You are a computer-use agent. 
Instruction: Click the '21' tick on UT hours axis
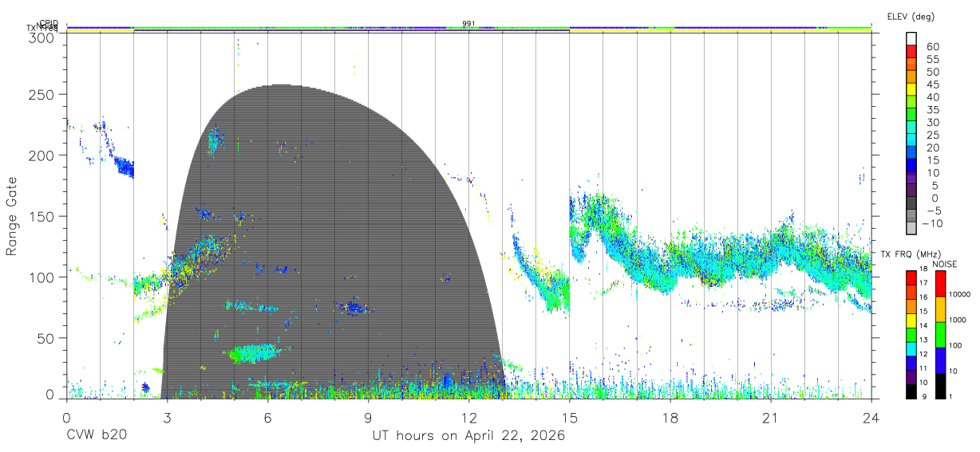pyautogui.click(x=771, y=418)
